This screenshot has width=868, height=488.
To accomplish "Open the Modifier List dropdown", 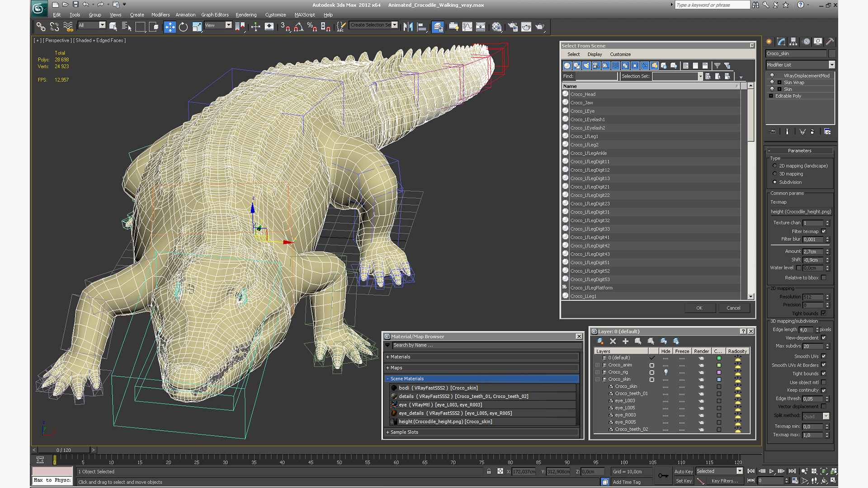I will click(x=832, y=65).
